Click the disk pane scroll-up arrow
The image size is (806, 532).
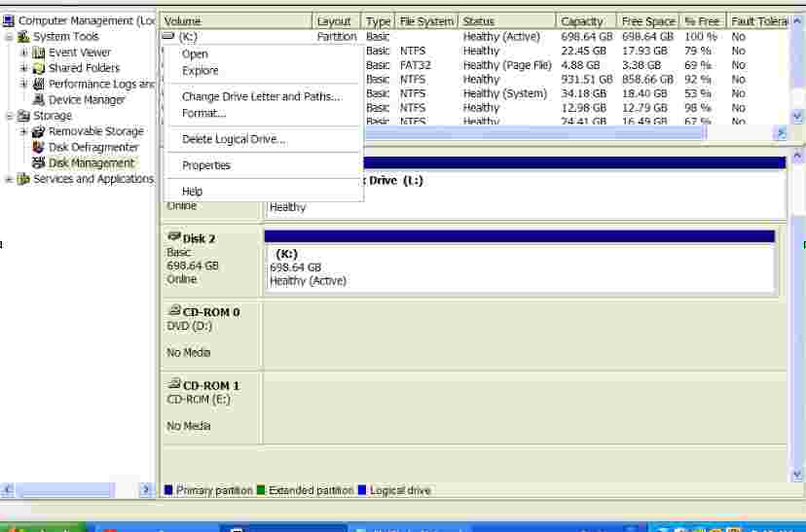click(798, 155)
